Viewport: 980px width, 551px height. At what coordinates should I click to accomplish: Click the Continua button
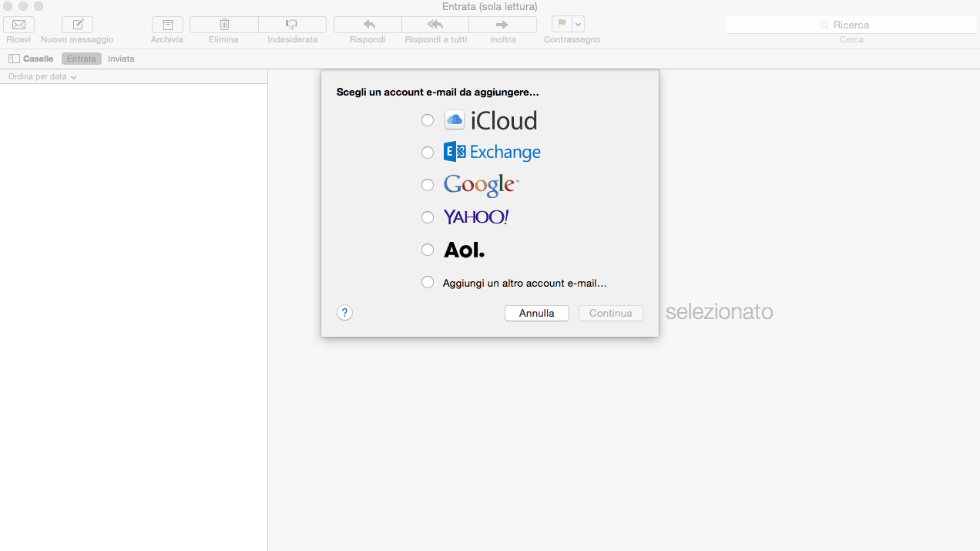pos(611,314)
